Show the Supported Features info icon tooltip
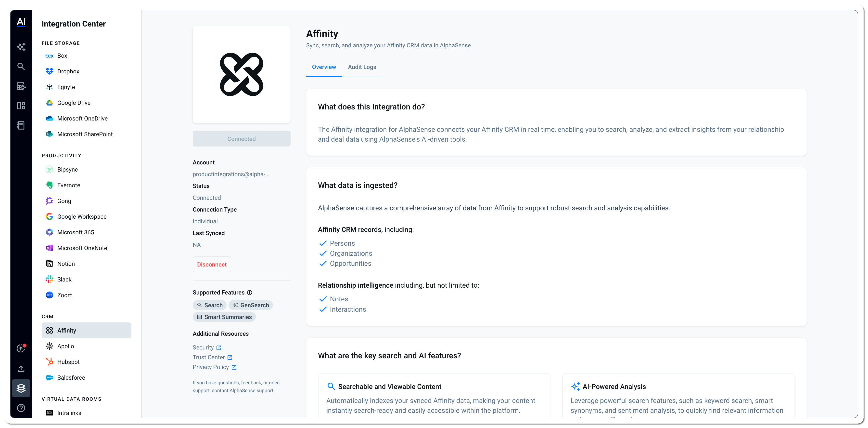The height and width of the screenshot is (428, 868). pos(250,293)
